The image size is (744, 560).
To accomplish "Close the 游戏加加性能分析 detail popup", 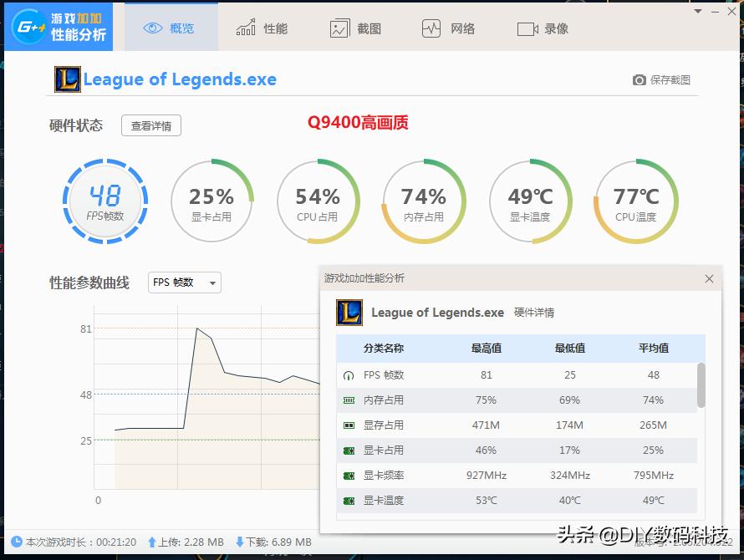I will [710, 278].
